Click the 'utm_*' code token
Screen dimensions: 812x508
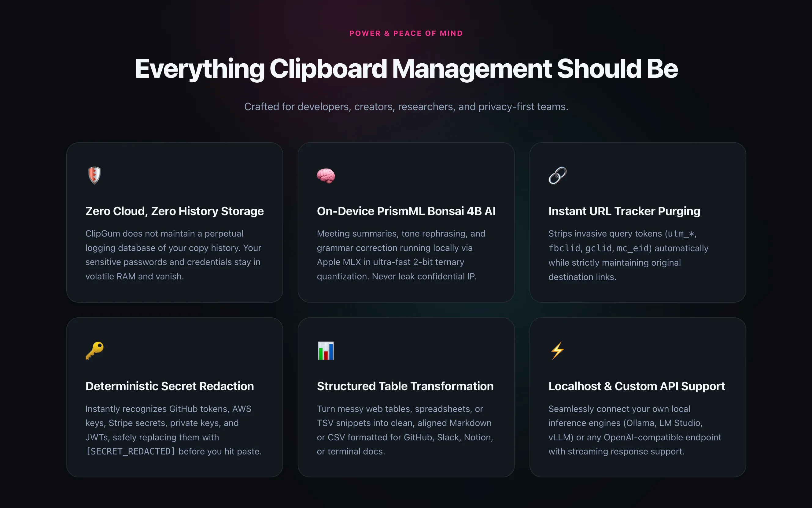681,233
